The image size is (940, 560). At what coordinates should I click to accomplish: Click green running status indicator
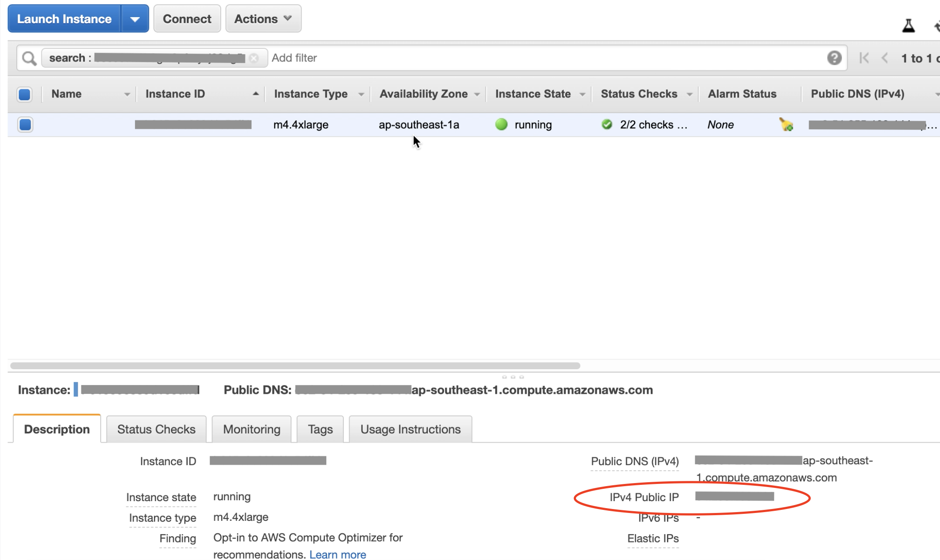click(x=501, y=124)
